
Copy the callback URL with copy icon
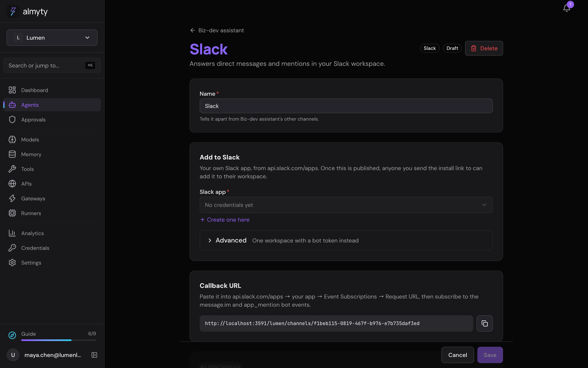484,323
